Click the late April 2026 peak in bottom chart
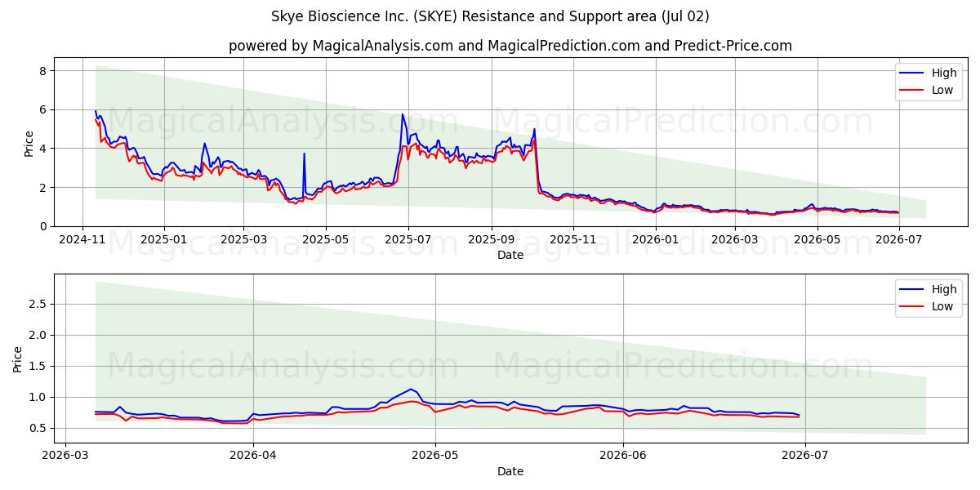980x490 pixels. point(411,390)
